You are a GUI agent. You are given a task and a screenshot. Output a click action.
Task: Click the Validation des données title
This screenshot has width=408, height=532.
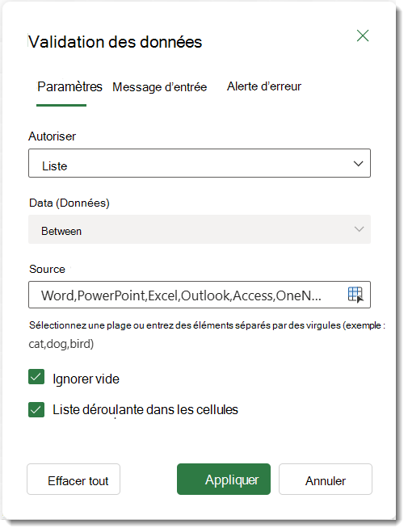click(x=115, y=42)
